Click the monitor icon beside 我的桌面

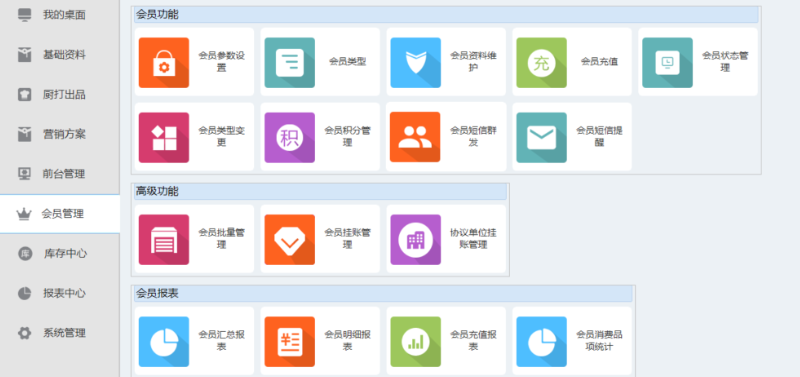(24, 15)
